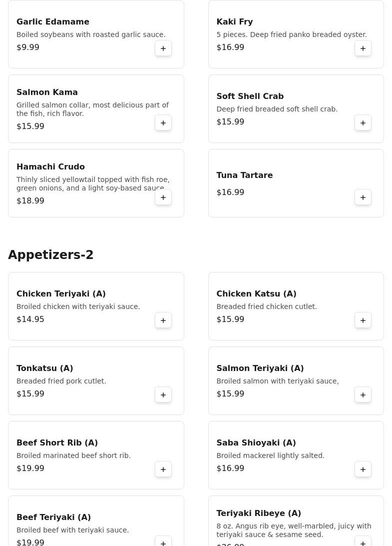Add Garlic Edamame with plus icon

coord(163,48)
